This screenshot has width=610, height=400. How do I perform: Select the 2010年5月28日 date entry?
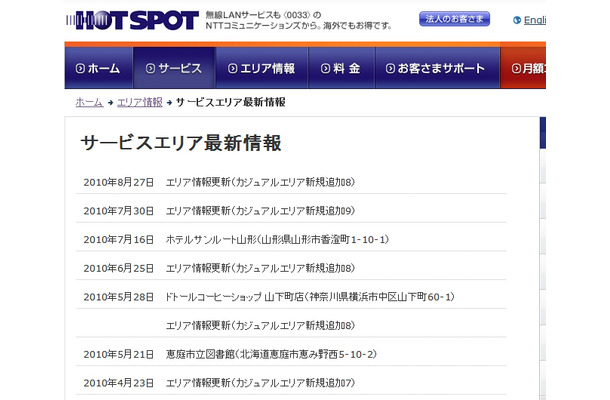[119, 297]
